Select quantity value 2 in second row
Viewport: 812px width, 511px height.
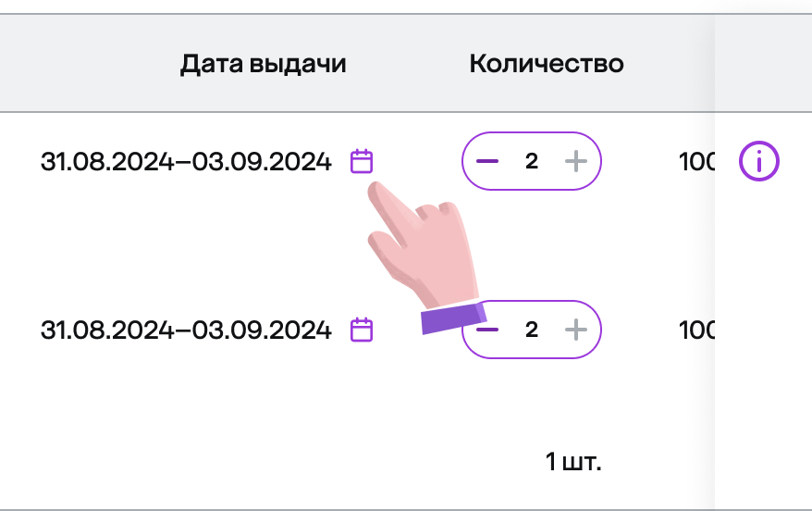pos(532,330)
